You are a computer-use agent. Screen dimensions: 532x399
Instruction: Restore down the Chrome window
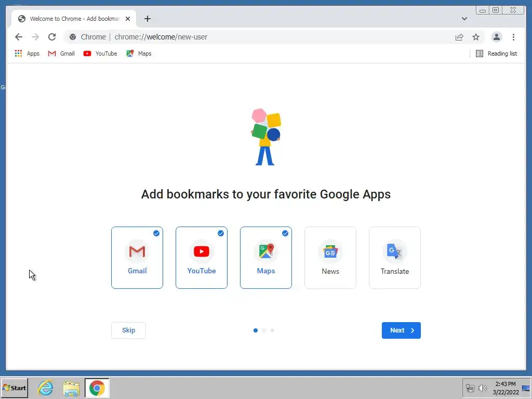pos(496,10)
